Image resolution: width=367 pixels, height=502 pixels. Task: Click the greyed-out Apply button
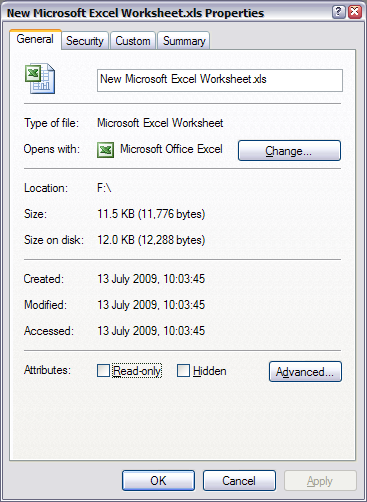point(320,481)
